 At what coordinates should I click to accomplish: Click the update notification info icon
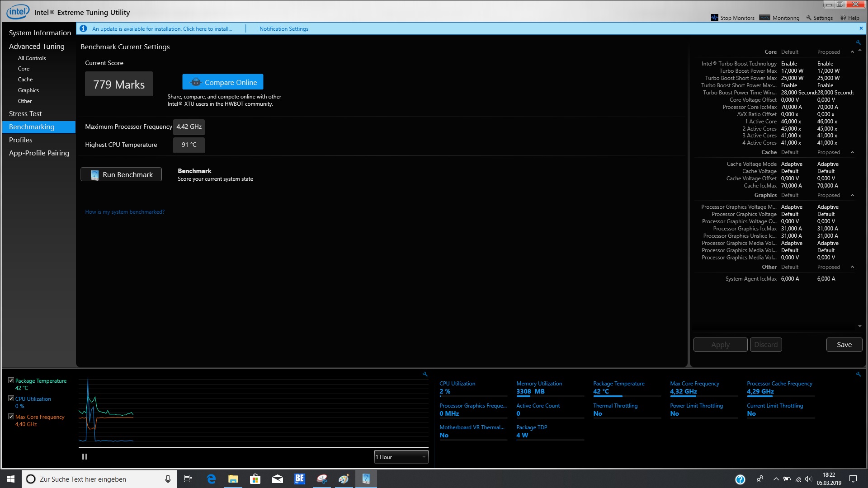click(83, 28)
